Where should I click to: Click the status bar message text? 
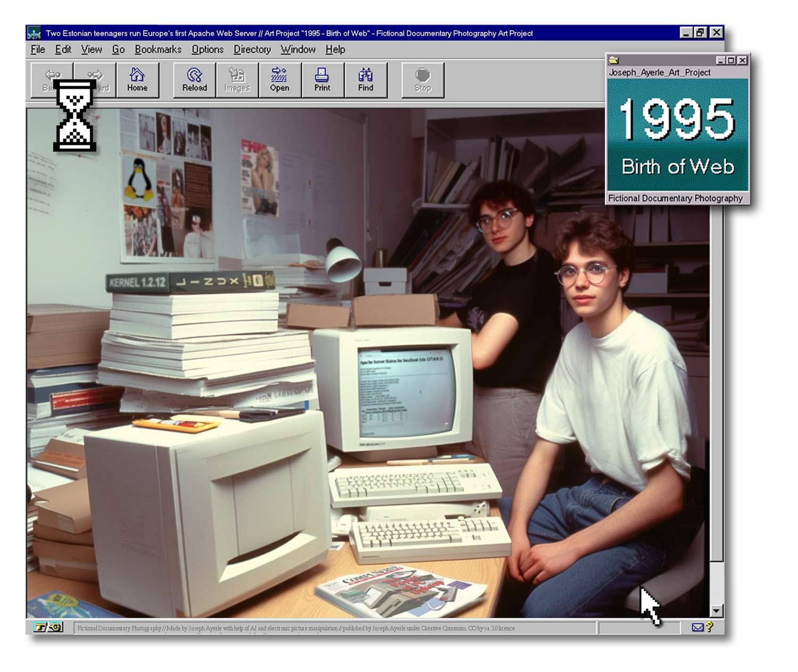tap(296, 628)
